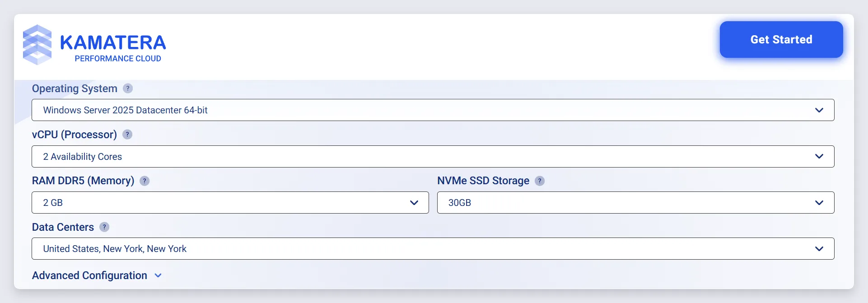Viewport: 868px width, 303px height.
Task: Click the Data Centers label text
Action: coord(63,227)
